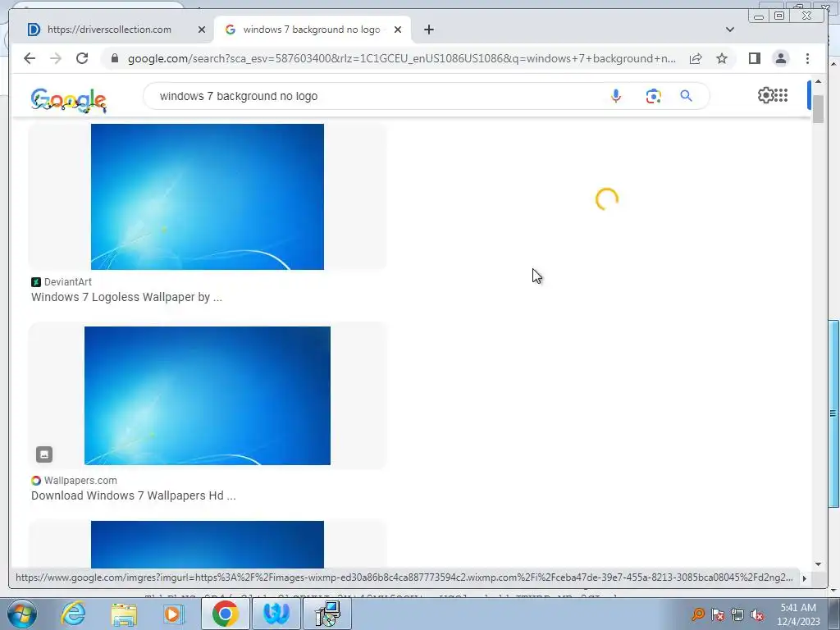This screenshot has height=630, width=840.
Task: Click the forward navigation arrow
Action: pos(56,58)
